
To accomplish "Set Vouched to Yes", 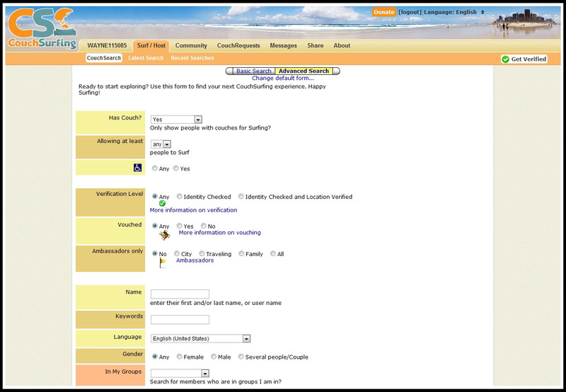I will [180, 226].
